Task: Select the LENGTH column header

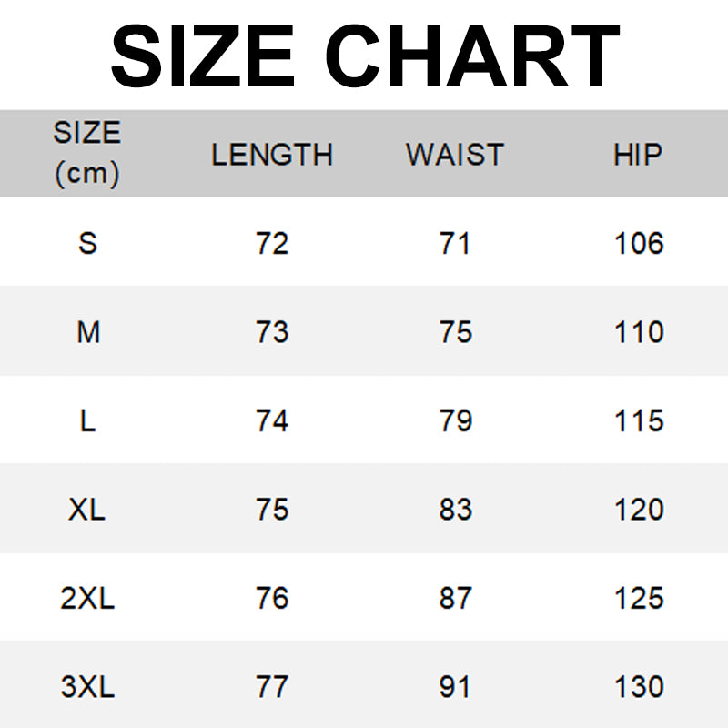Action: [272, 155]
